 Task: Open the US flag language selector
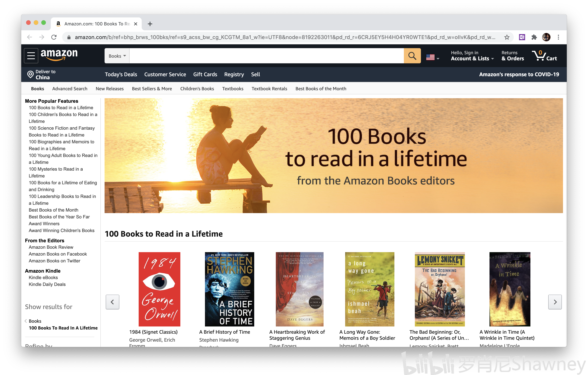point(432,57)
